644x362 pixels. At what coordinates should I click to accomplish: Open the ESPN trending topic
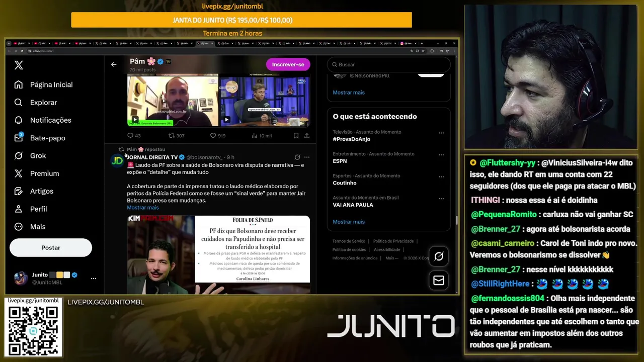[x=340, y=161]
